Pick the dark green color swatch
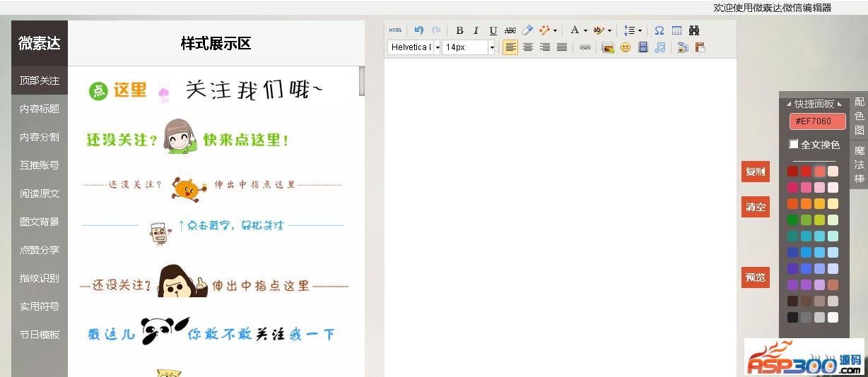Viewport: 868px width, 377px height. [x=792, y=220]
